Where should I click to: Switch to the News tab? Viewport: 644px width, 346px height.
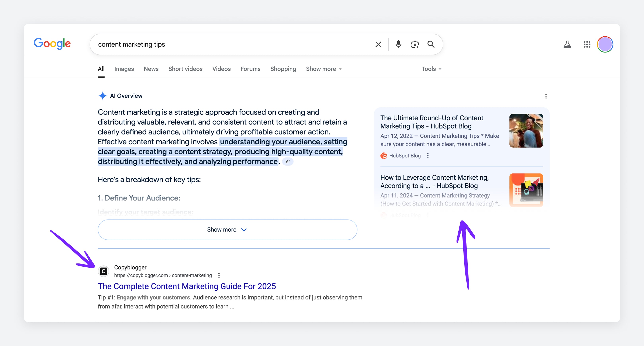tap(151, 69)
